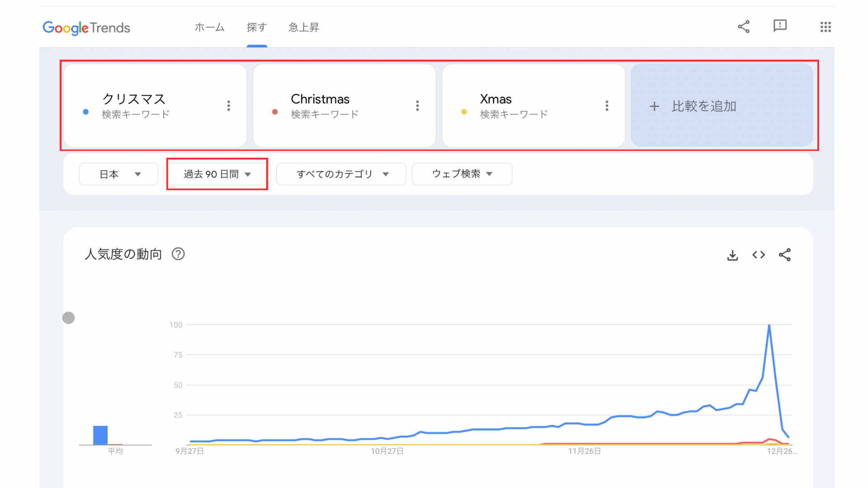
Task: Click the Google Trends logo
Action: pos(86,28)
